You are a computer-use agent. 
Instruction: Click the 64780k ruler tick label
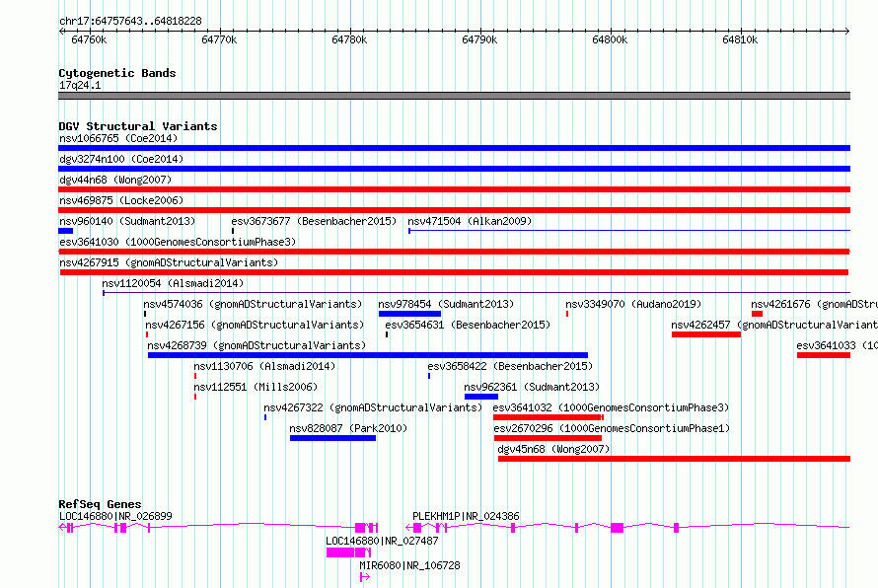pos(349,39)
